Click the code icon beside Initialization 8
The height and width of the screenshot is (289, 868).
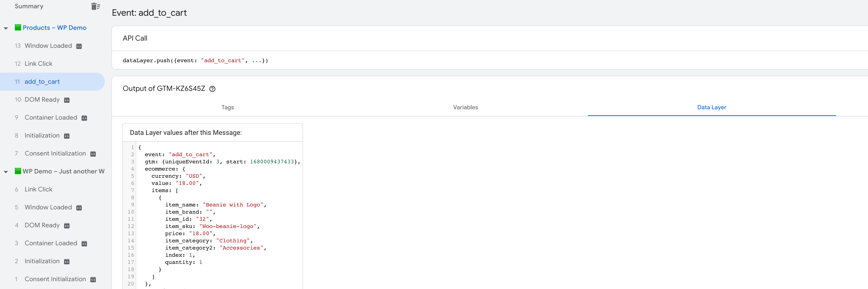pyautogui.click(x=66, y=136)
